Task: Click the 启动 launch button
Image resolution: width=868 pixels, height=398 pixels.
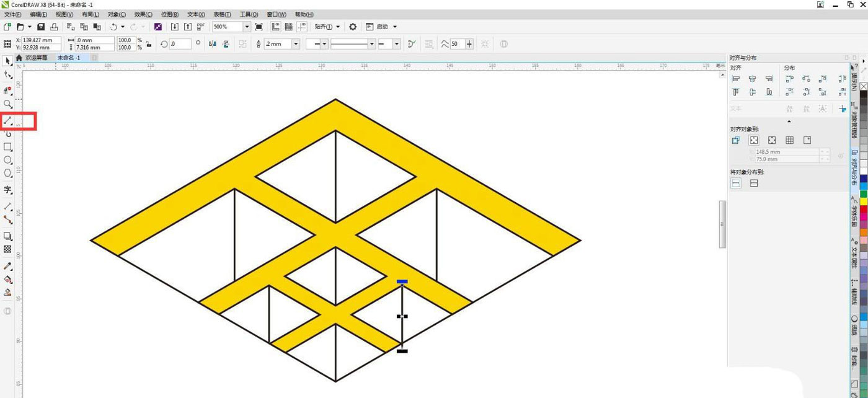Action: pos(381,27)
